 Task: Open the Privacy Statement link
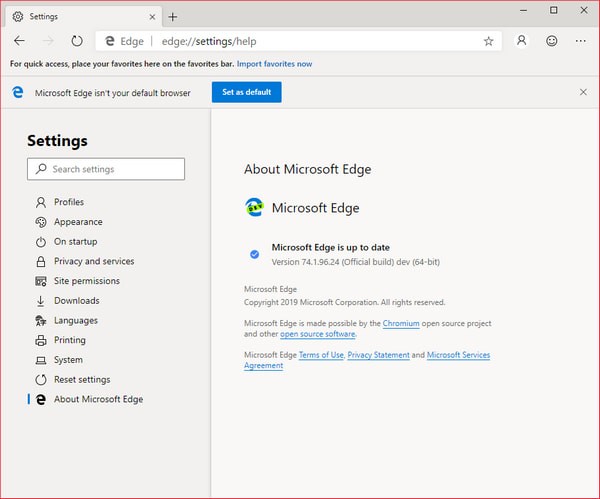(x=378, y=355)
